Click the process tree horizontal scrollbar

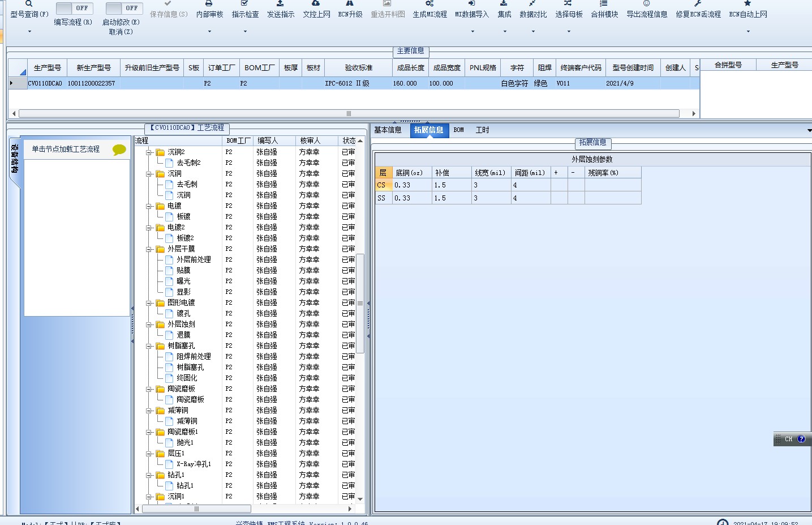(196, 509)
